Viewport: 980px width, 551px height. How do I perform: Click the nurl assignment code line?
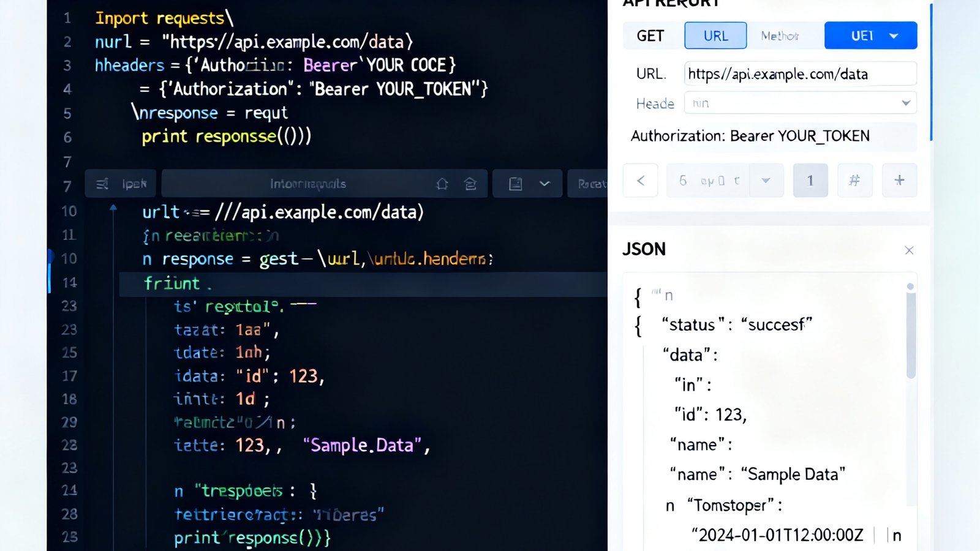tap(254, 42)
